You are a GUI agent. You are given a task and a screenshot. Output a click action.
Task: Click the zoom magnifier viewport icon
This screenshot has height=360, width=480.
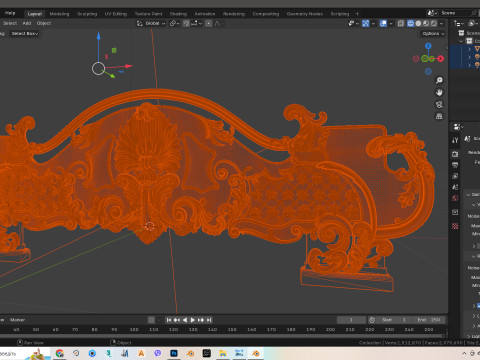[439, 80]
